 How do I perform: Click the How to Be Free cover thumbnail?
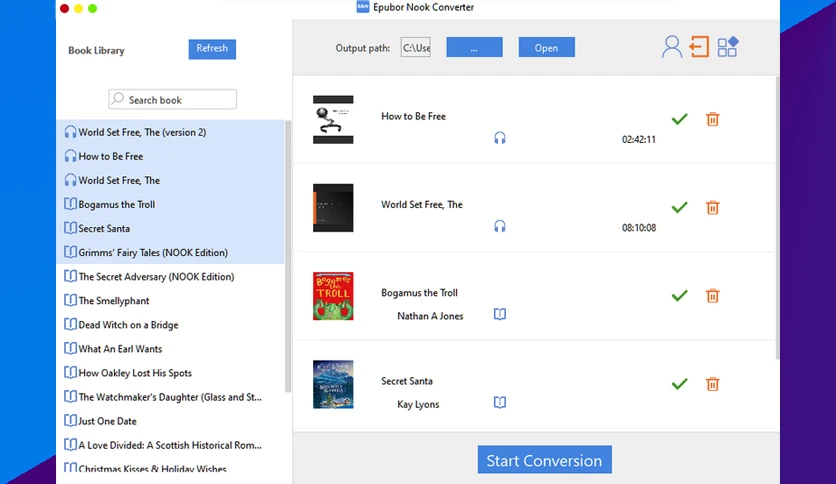click(333, 119)
